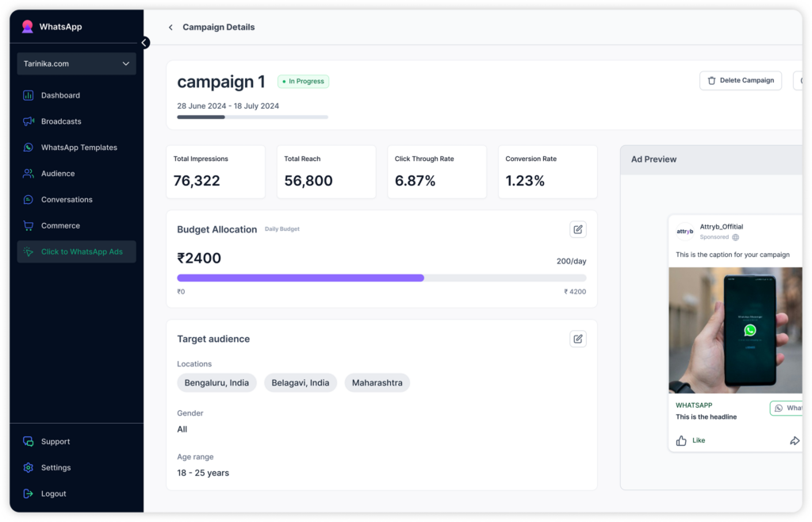Navigate to Audience

(58, 174)
